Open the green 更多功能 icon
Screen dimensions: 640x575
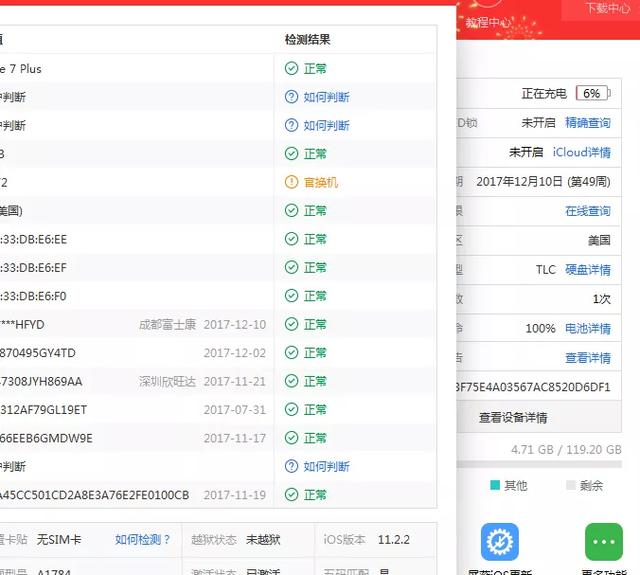(603, 541)
